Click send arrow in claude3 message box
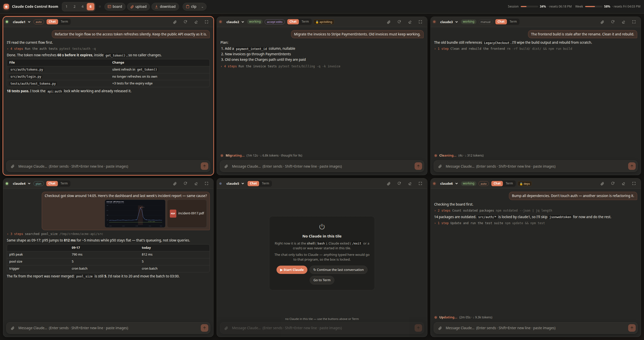 [x=632, y=166]
